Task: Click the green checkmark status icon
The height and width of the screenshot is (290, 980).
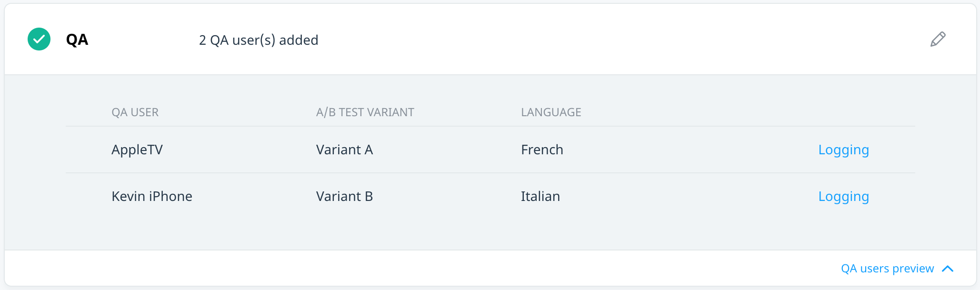Action: [x=39, y=39]
